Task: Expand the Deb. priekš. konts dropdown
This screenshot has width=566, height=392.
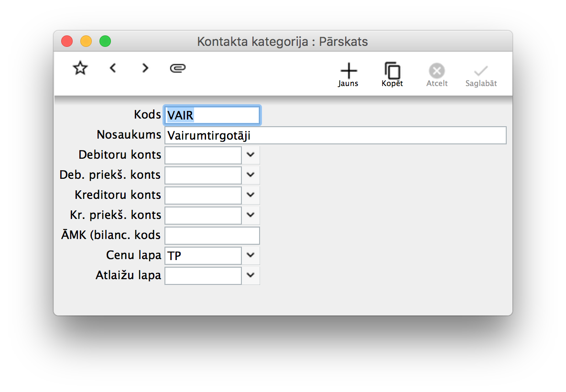Action: pos(250,174)
